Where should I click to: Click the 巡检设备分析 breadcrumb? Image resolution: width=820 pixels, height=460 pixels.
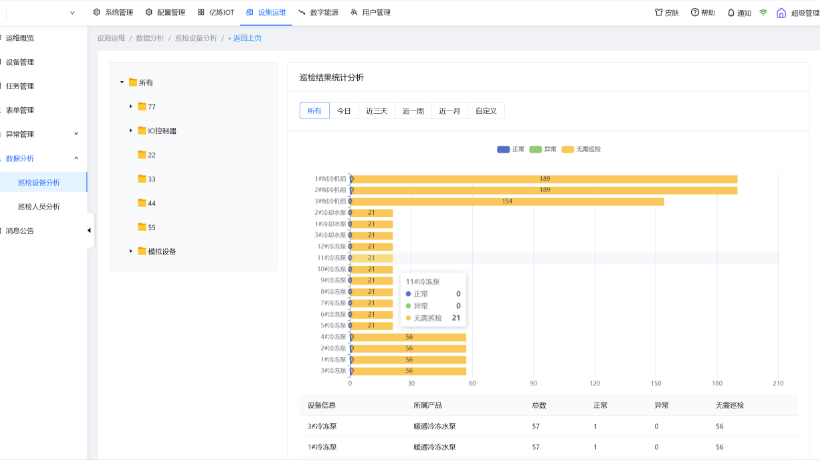196,38
